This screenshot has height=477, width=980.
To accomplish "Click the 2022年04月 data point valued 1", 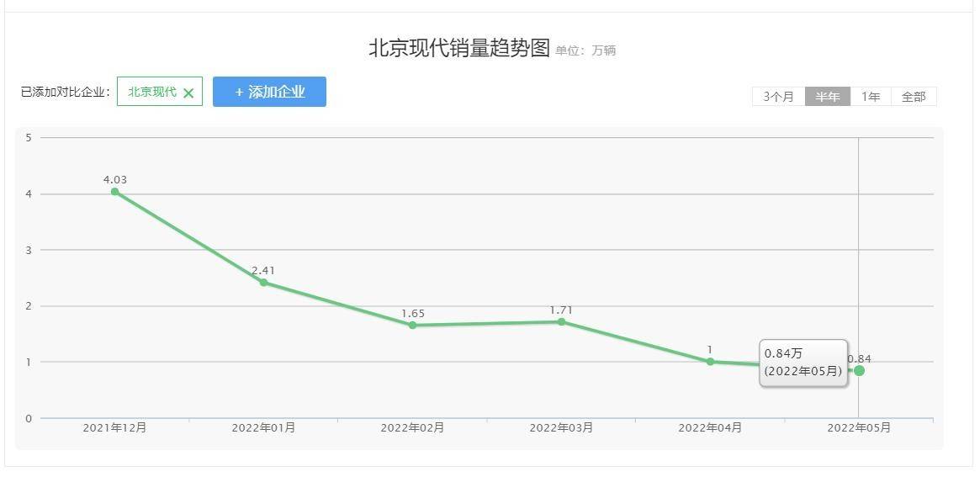I will (710, 362).
